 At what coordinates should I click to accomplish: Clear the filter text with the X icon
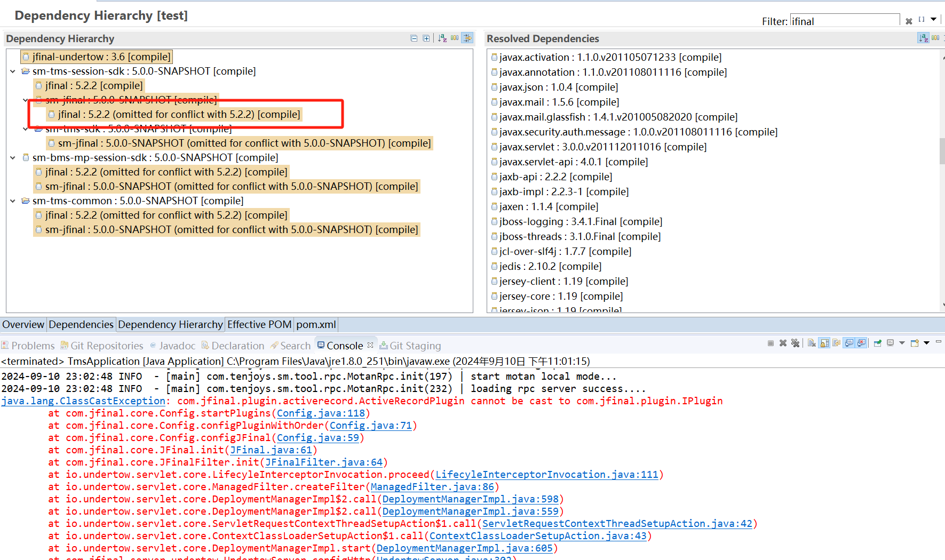(x=909, y=21)
